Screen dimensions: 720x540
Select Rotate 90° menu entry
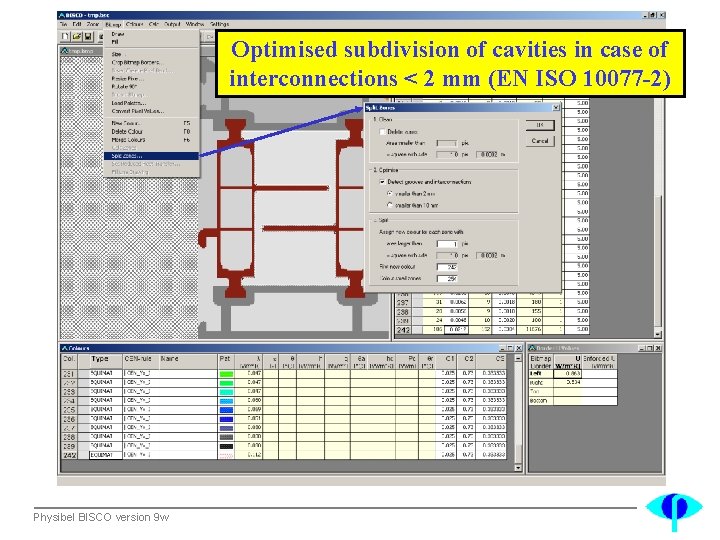pyautogui.click(x=152, y=86)
